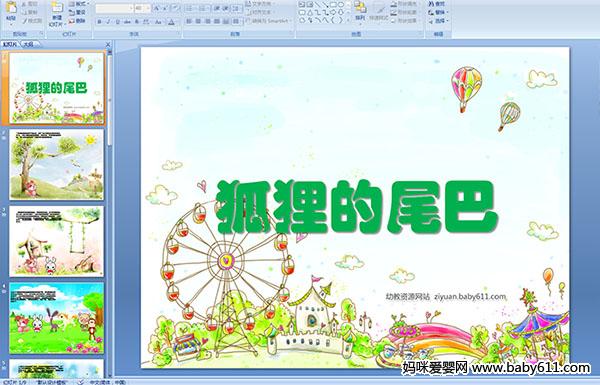Apply bold formatting with B icon
The height and width of the screenshot is (385, 600).
coord(99,22)
